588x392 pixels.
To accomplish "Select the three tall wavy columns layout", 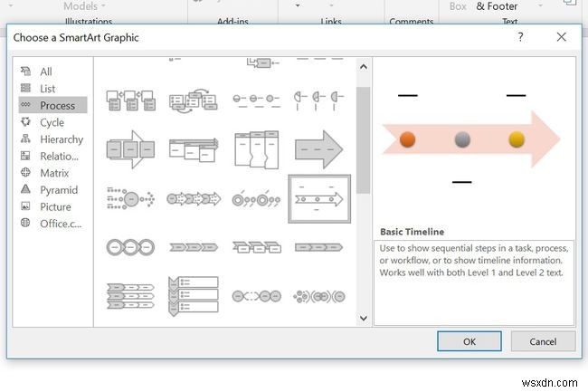I will click(257, 149).
